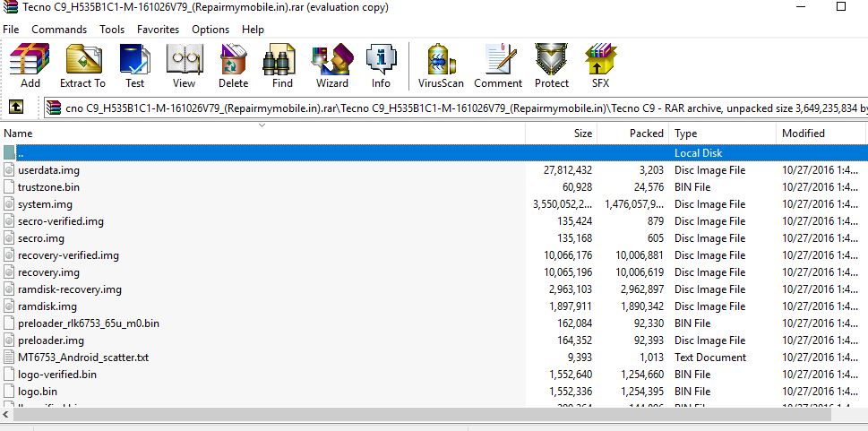Open the Find tool
868x431 pixels.
282,65
